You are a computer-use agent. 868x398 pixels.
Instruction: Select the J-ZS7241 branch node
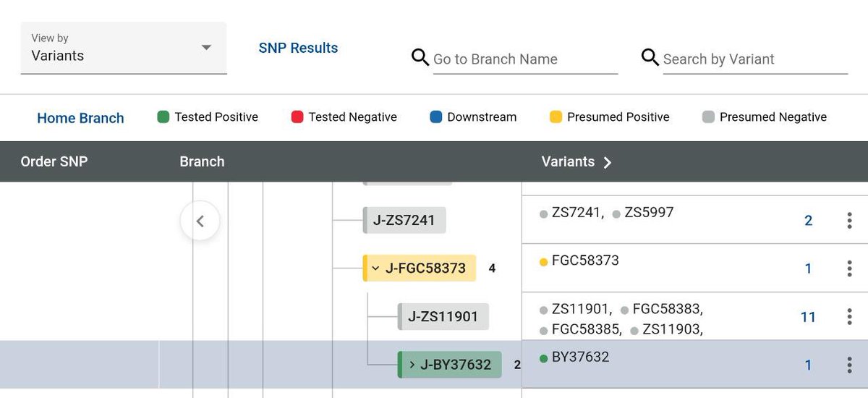404,220
